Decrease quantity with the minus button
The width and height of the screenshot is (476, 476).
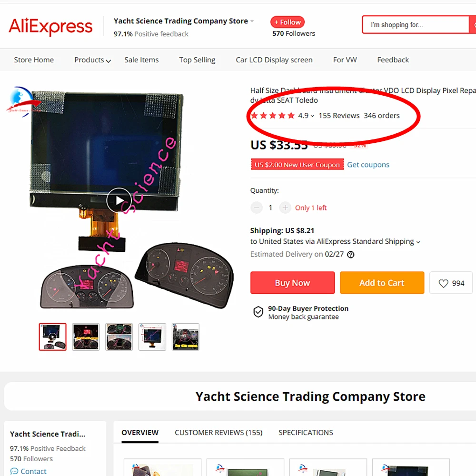[x=257, y=208]
